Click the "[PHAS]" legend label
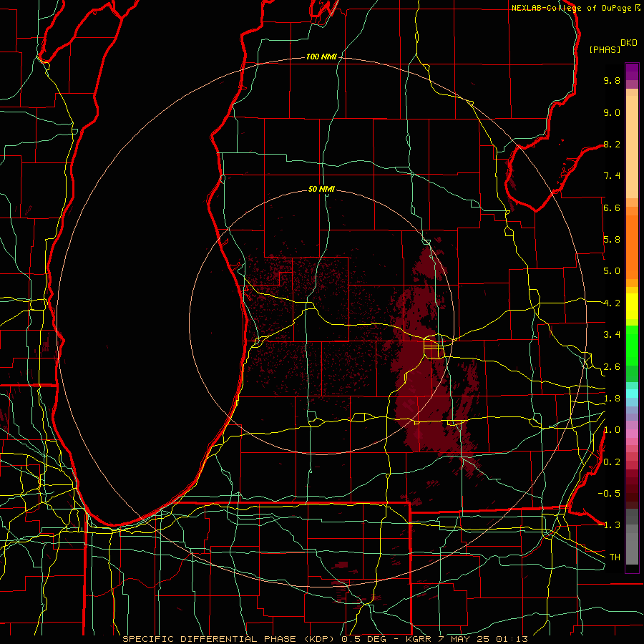The width and height of the screenshot is (644, 644). (x=605, y=49)
